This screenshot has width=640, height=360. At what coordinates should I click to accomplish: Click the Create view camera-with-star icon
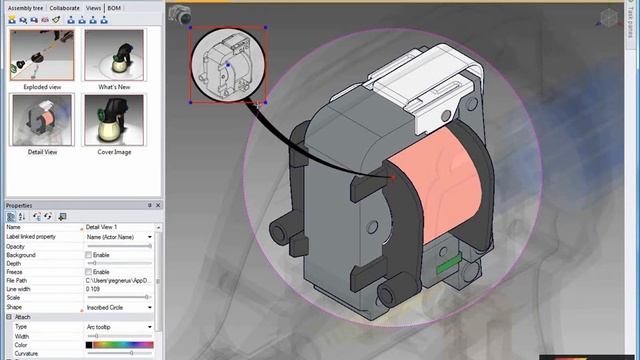click(x=12, y=20)
